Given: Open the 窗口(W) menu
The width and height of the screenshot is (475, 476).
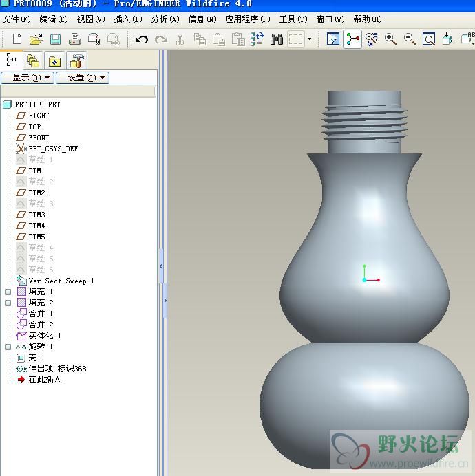Looking at the screenshot, I should pyautogui.click(x=330, y=19).
